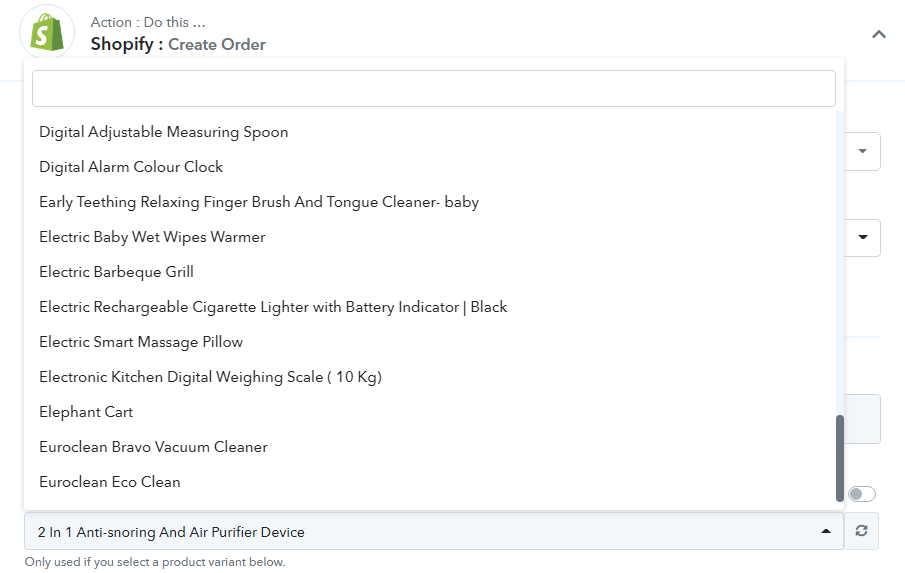
Task: Click the refresh icon beside product dropdown
Action: [x=861, y=532]
